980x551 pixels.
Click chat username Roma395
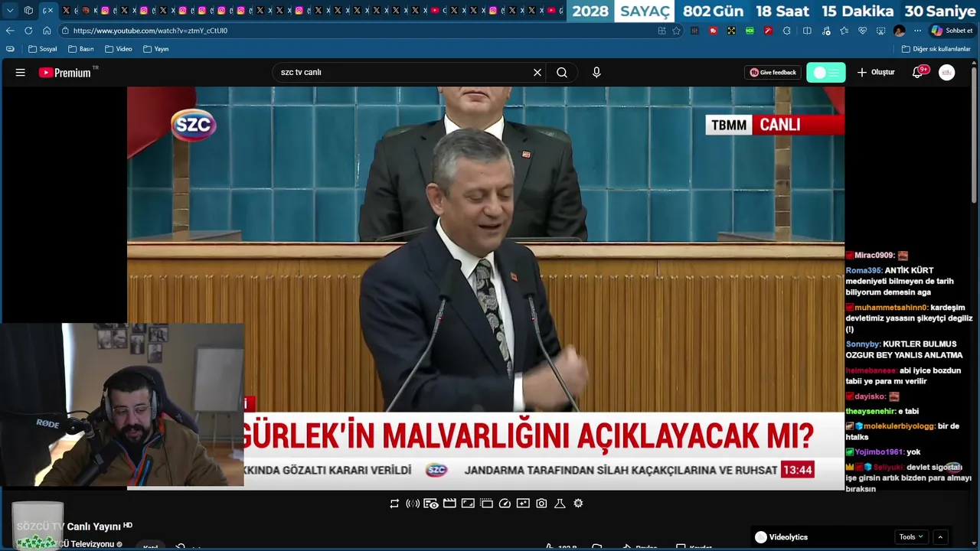[864, 271]
